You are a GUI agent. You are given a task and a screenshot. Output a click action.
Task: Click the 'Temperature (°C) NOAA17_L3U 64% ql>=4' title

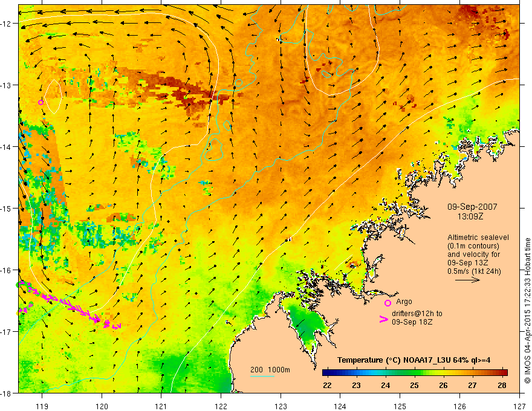(x=414, y=360)
